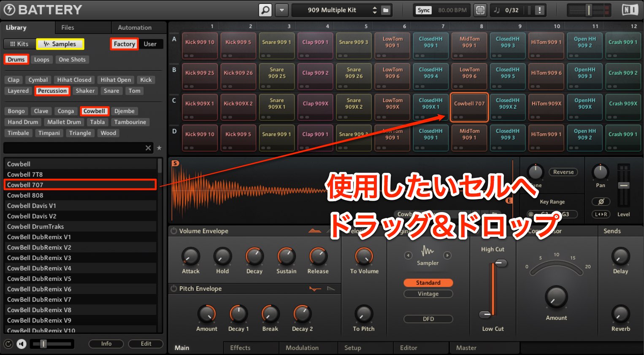Click the To Pitch knob

(363, 314)
